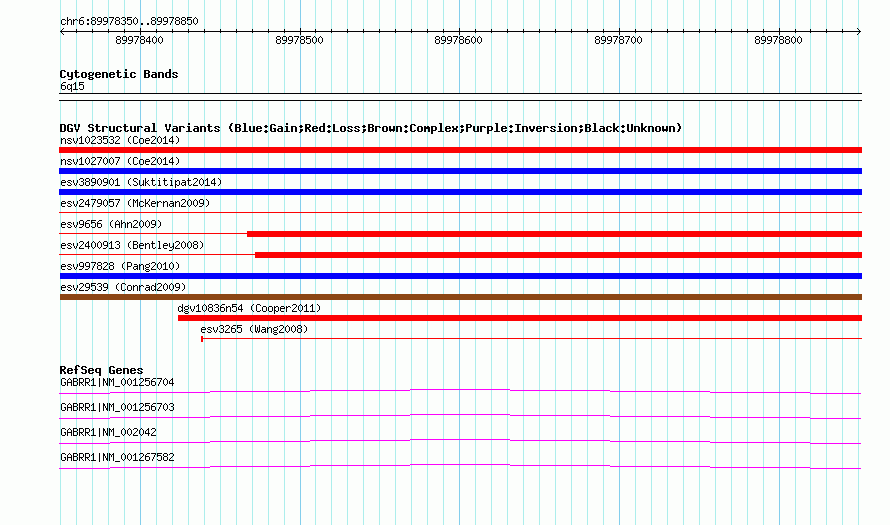Click the 89978400 ruler position
The image size is (890, 525).
[139, 40]
